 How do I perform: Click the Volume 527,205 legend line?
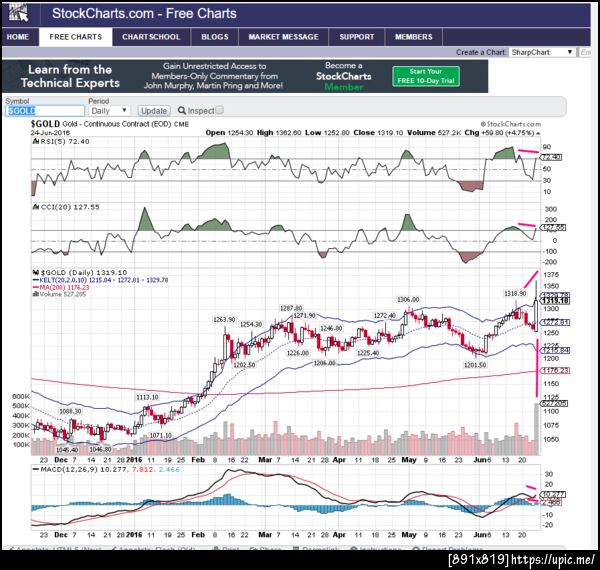click(x=60, y=294)
